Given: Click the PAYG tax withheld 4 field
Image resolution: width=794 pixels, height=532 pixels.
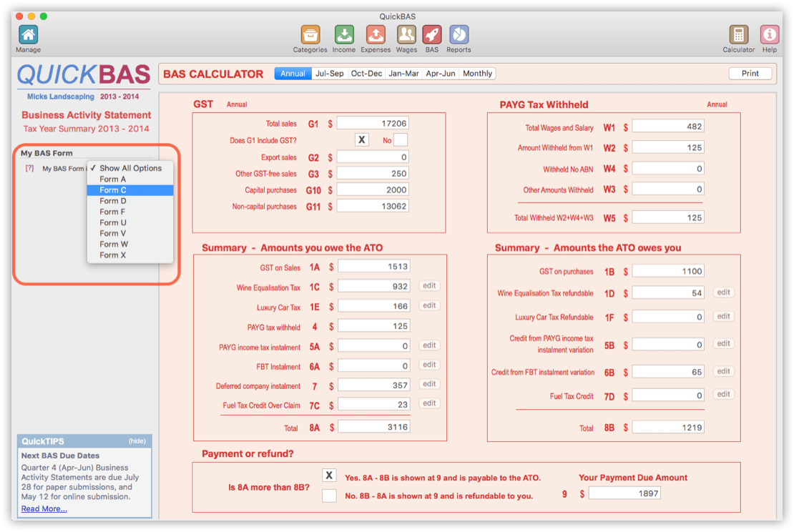Looking at the screenshot, I should coord(374,326).
